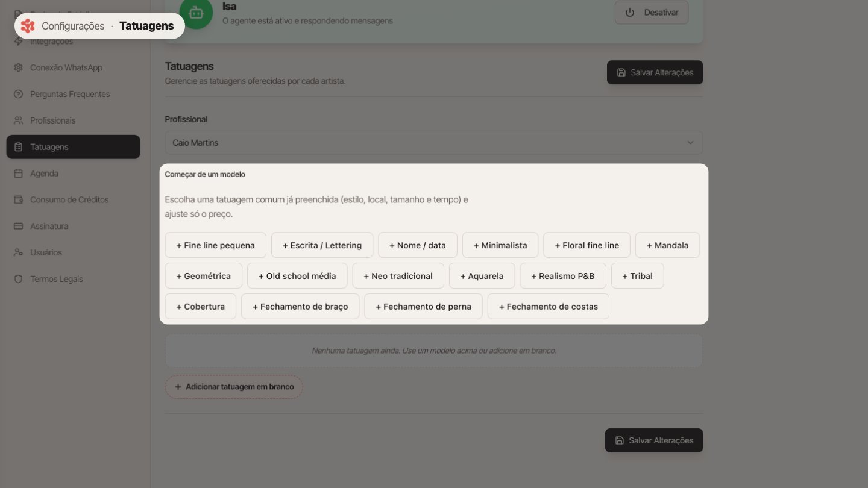The height and width of the screenshot is (488, 868).
Task: Select the Fechamento de perna template
Action: [424, 307]
